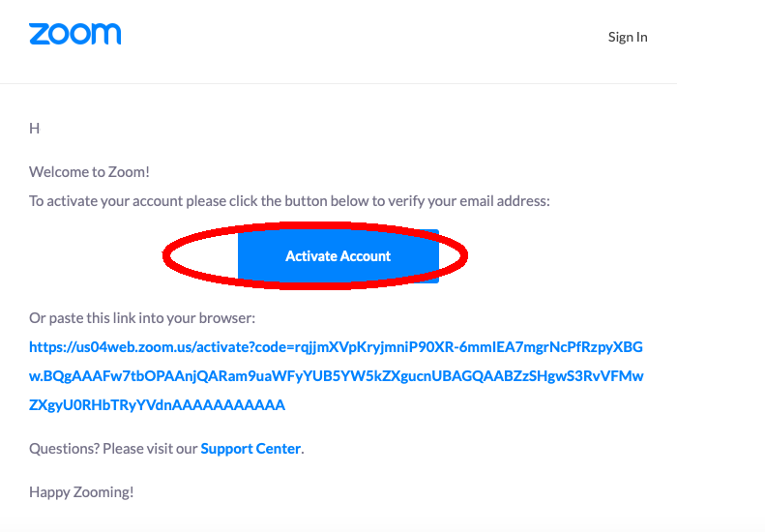Click the URL line beginning with w.BQgAAAFw7tbOPAA
The height and width of the screenshot is (532, 765).
click(x=337, y=376)
